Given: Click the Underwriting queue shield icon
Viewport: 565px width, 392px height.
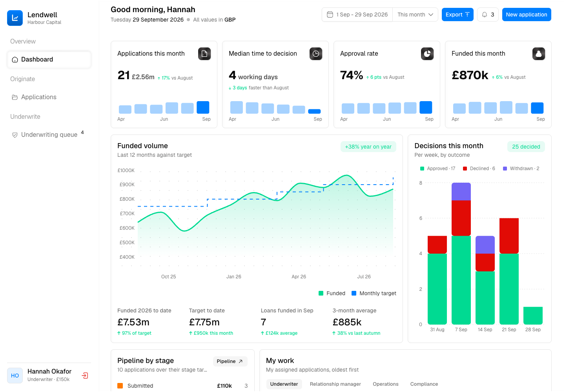Looking at the screenshot, I should point(15,135).
